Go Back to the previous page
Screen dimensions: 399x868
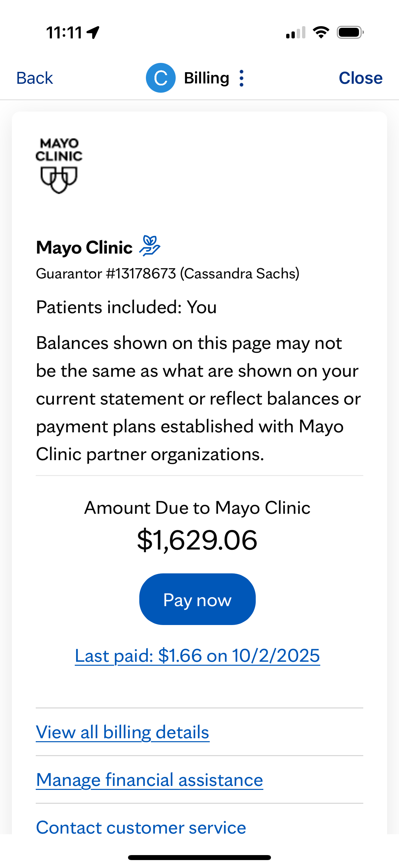[35, 78]
